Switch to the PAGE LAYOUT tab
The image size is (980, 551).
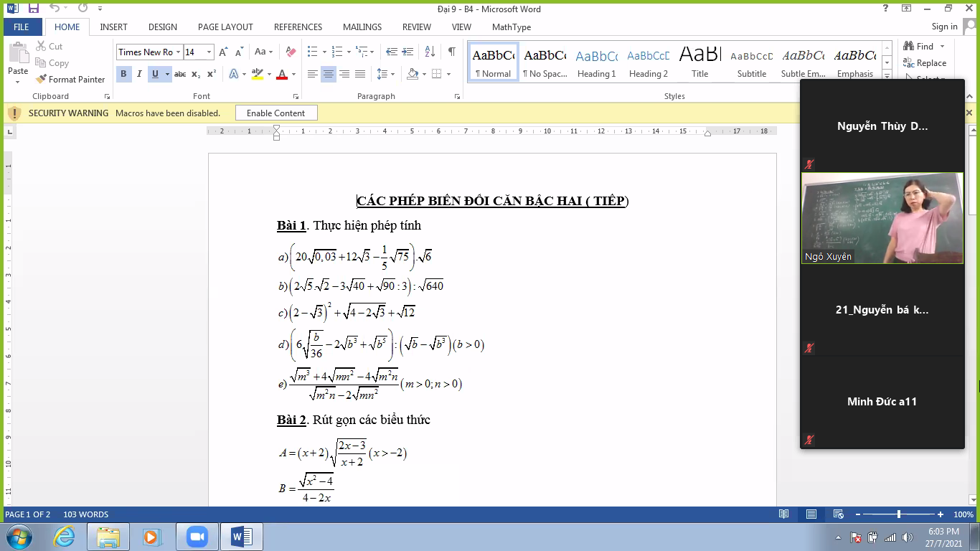click(x=225, y=27)
